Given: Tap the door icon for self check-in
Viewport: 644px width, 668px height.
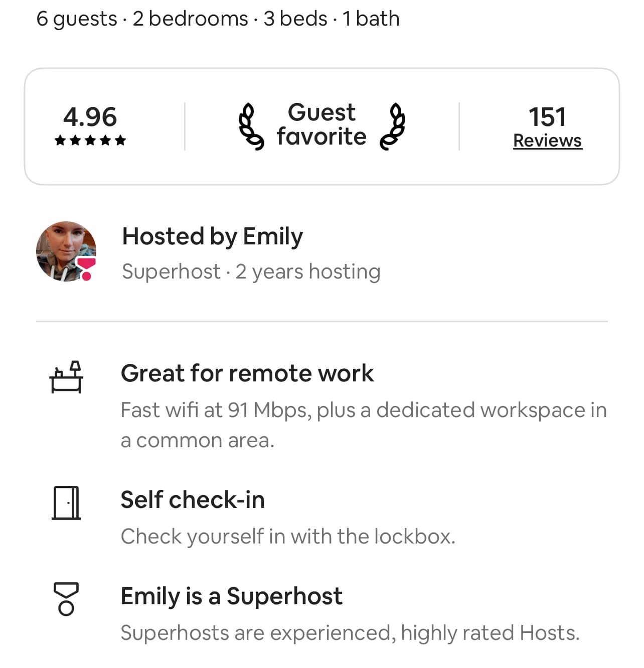Looking at the screenshot, I should click(x=66, y=502).
